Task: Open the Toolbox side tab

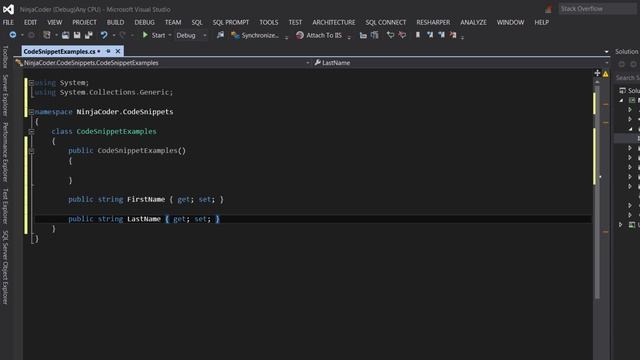Action: [5, 57]
